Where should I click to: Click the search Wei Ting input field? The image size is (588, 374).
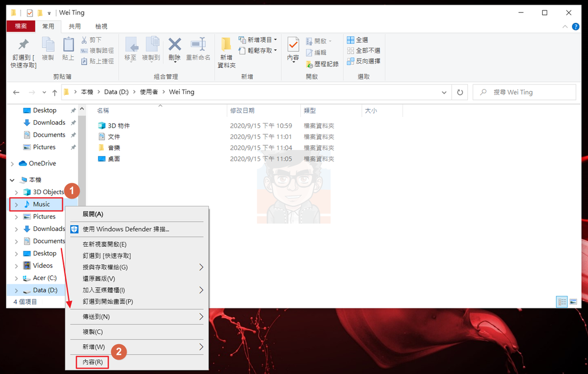pyautogui.click(x=524, y=92)
